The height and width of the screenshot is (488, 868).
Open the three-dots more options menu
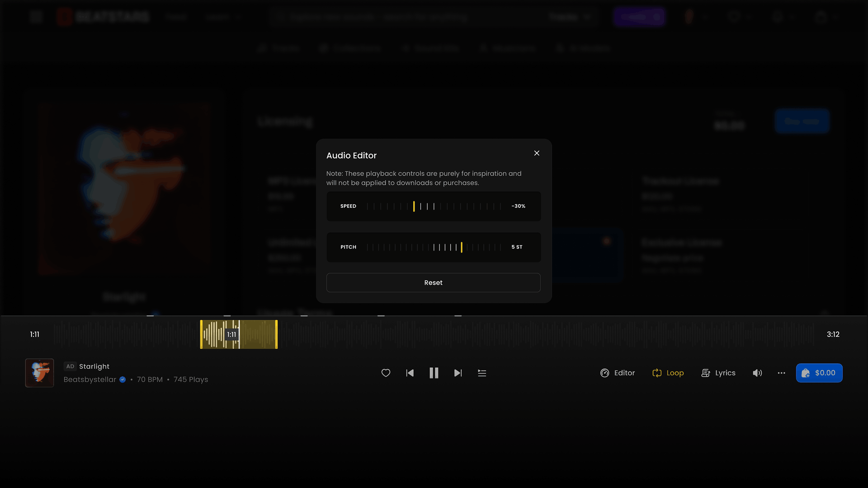[x=781, y=373]
